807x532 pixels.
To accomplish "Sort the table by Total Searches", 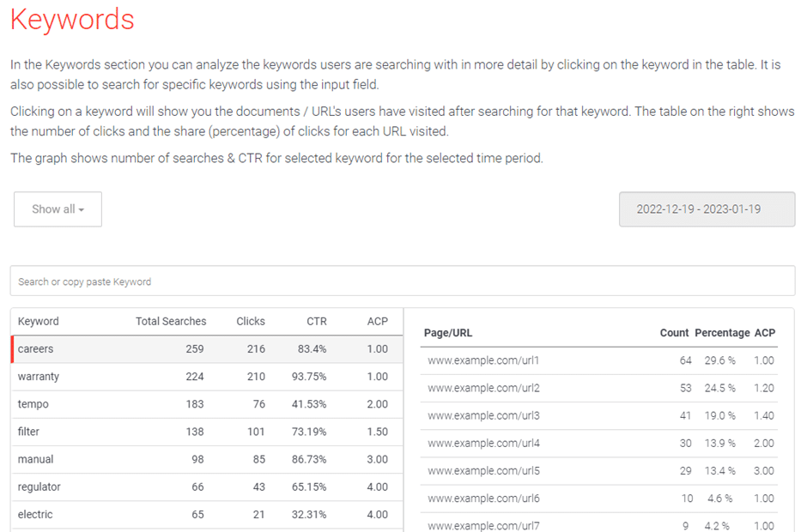I will tap(171, 321).
